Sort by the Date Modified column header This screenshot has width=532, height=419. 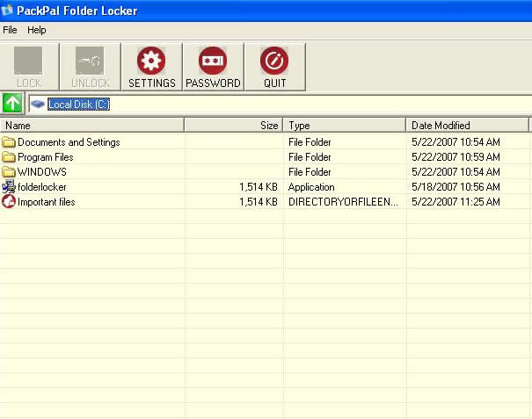pos(467,126)
